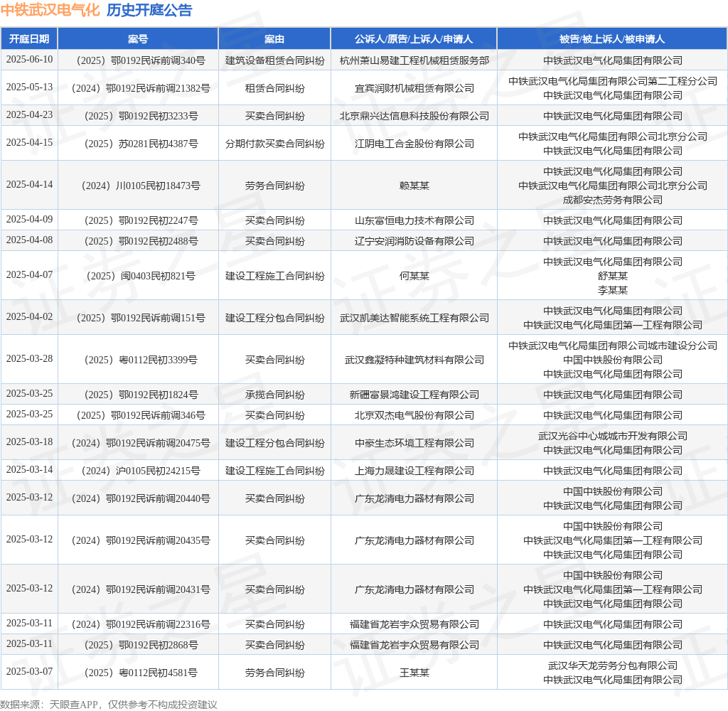Click plaintiff 杭州萧山易建工程机械租赁服务部
The image size is (728, 711).
coord(414,60)
